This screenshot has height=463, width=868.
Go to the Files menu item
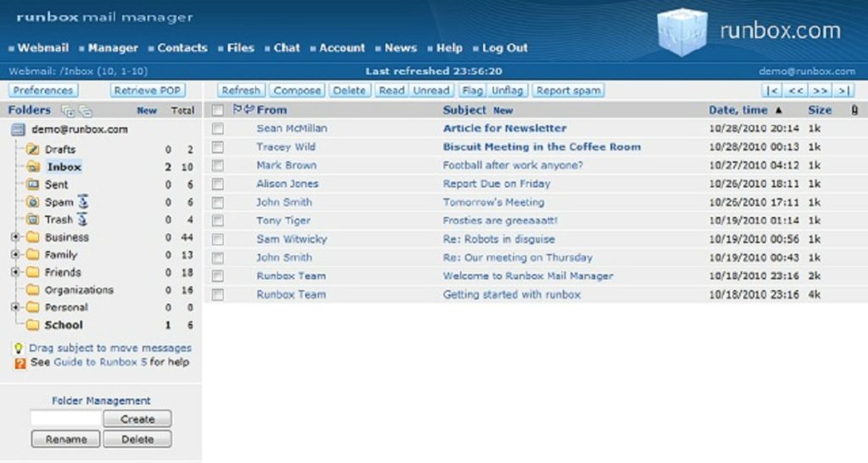240,48
